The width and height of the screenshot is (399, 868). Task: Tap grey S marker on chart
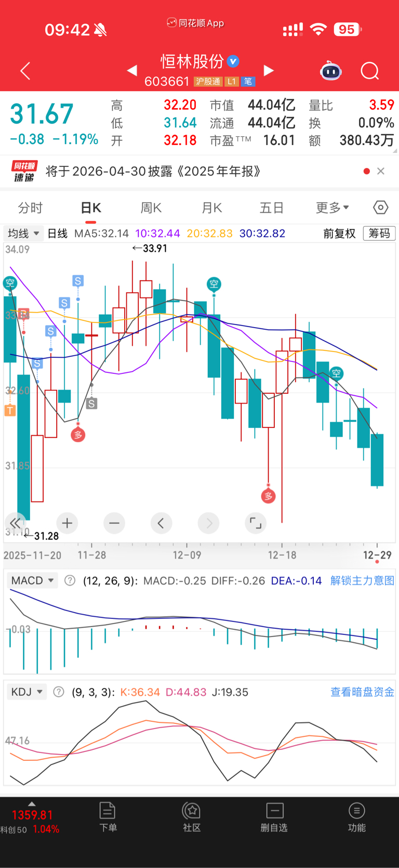pyautogui.click(x=91, y=403)
